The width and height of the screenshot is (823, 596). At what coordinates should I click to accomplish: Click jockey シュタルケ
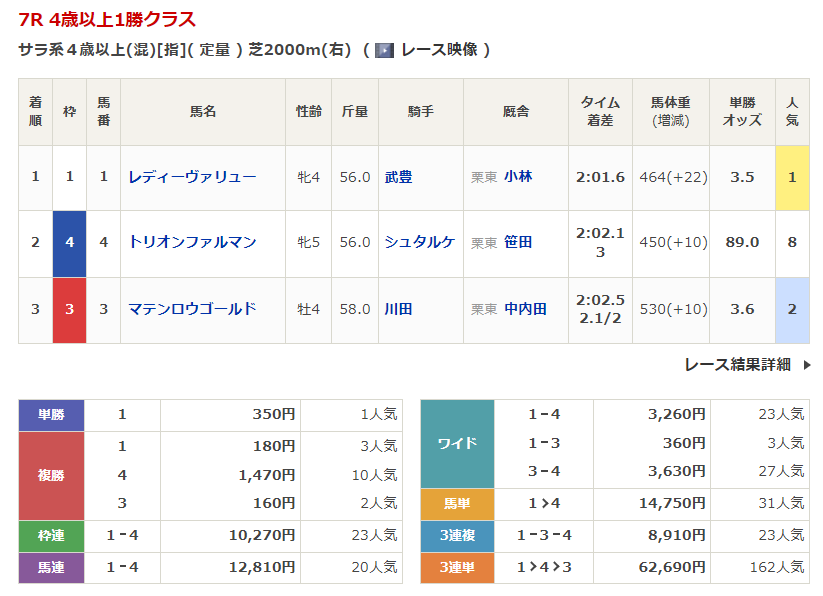click(419, 242)
